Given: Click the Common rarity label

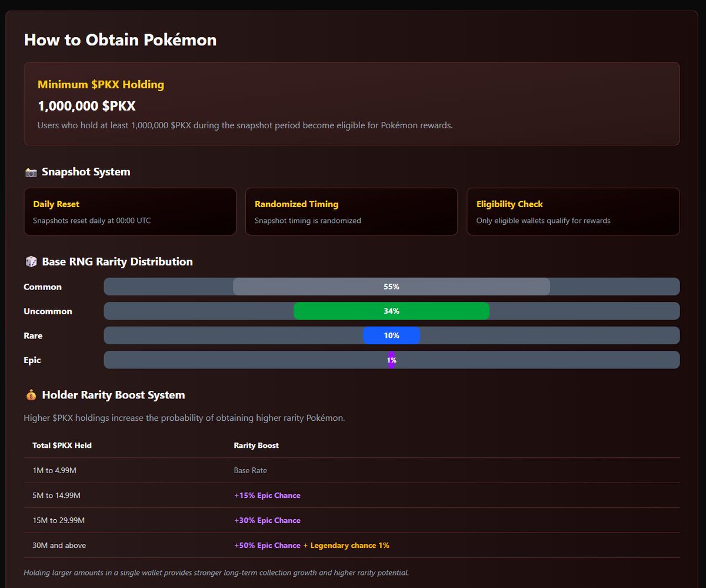Looking at the screenshot, I should [x=42, y=287].
